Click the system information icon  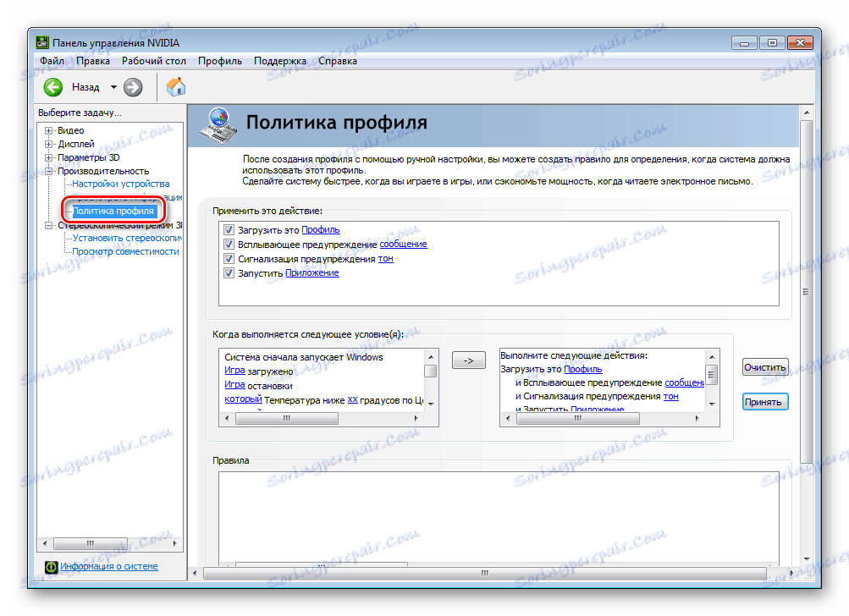click(52, 567)
